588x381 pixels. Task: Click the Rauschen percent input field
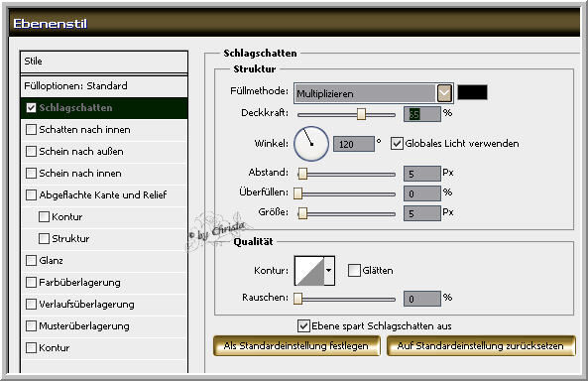422,299
